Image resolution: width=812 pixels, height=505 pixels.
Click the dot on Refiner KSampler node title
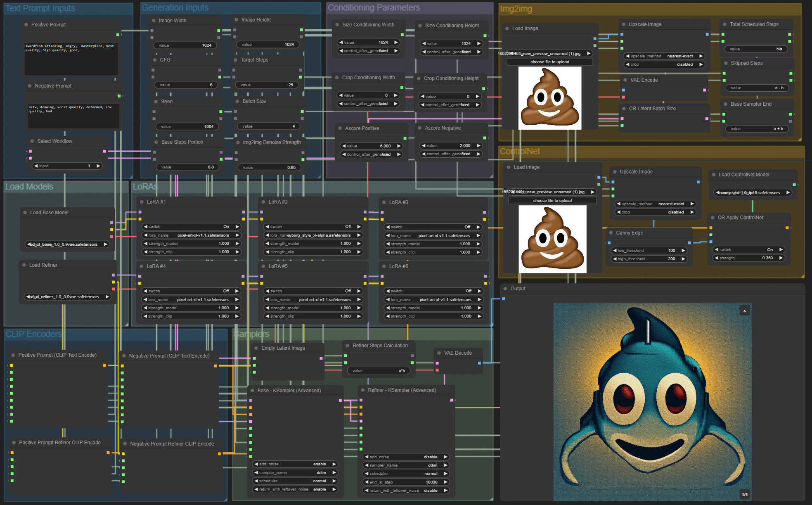point(363,390)
